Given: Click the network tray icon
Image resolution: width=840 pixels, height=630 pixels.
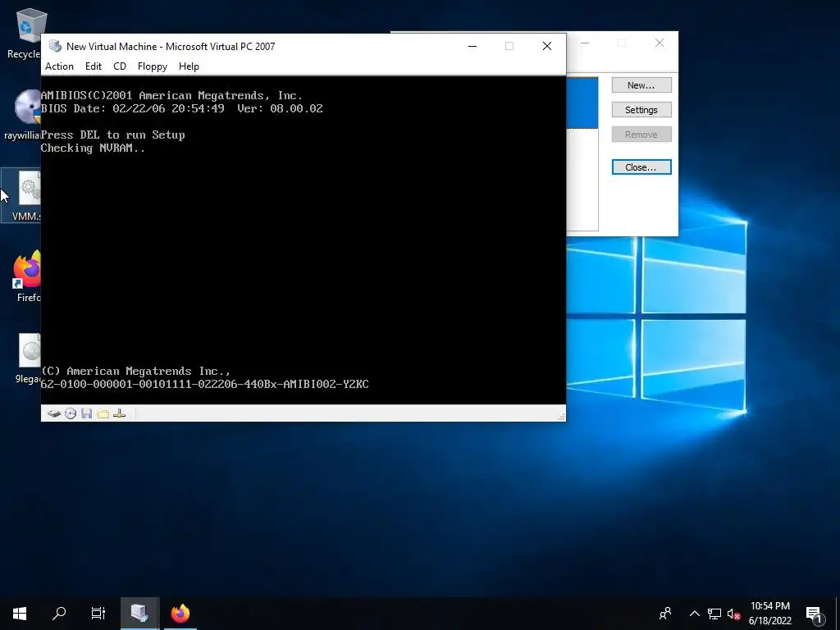Looking at the screenshot, I should click(714, 614).
